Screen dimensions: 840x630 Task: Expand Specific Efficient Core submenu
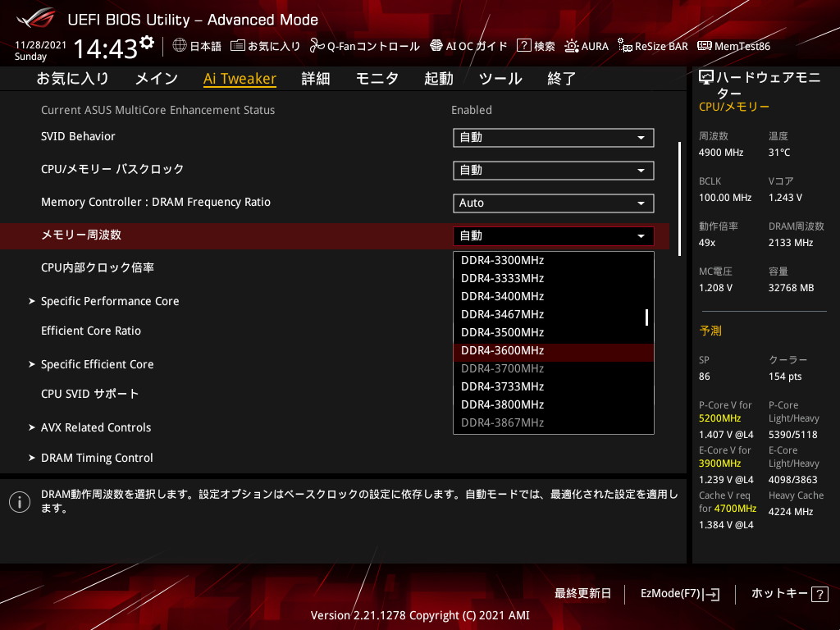[97, 364]
